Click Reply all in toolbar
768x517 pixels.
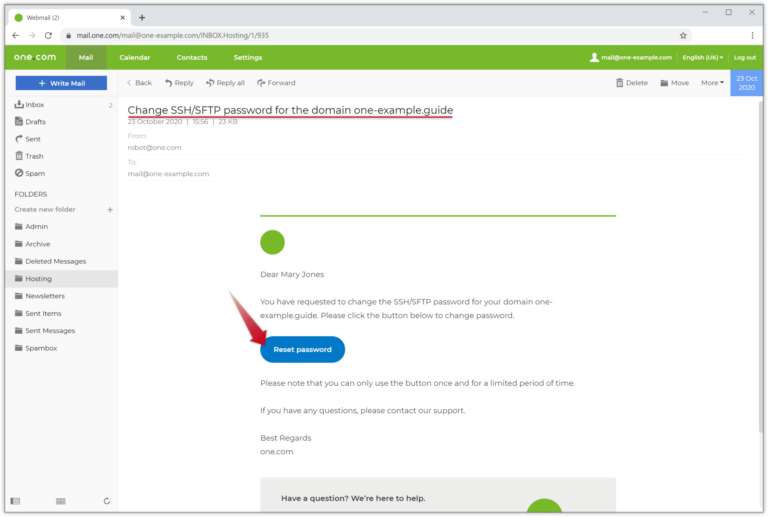coord(225,83)
